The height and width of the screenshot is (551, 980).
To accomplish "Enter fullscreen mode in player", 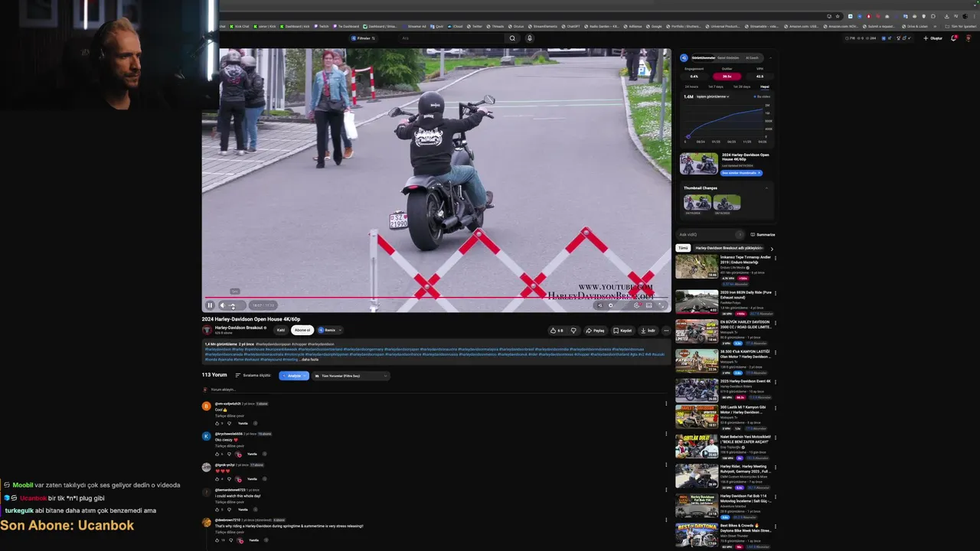I will pyautogui.click(x=661, y=305).
